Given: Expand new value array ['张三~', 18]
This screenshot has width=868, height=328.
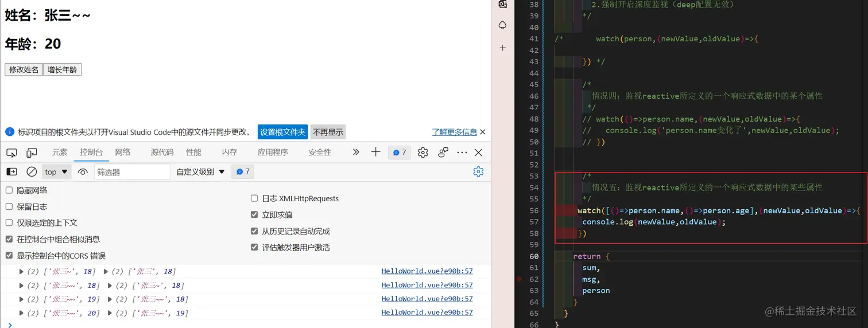Looking at the screenshot, I should point(22,271).
